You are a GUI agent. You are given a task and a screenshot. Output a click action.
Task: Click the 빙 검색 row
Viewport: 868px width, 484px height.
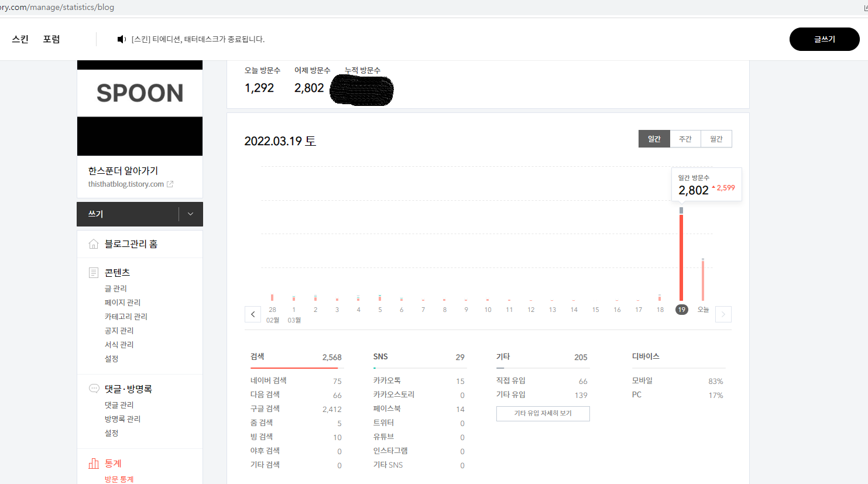click(296, 437)
